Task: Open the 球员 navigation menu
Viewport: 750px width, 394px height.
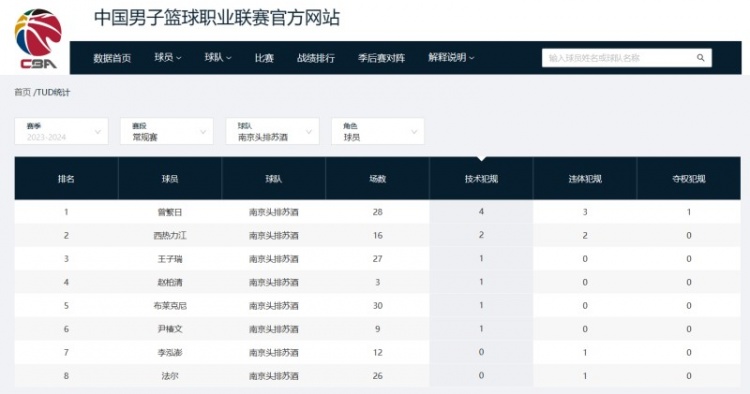Action: [x=168, y=57]
